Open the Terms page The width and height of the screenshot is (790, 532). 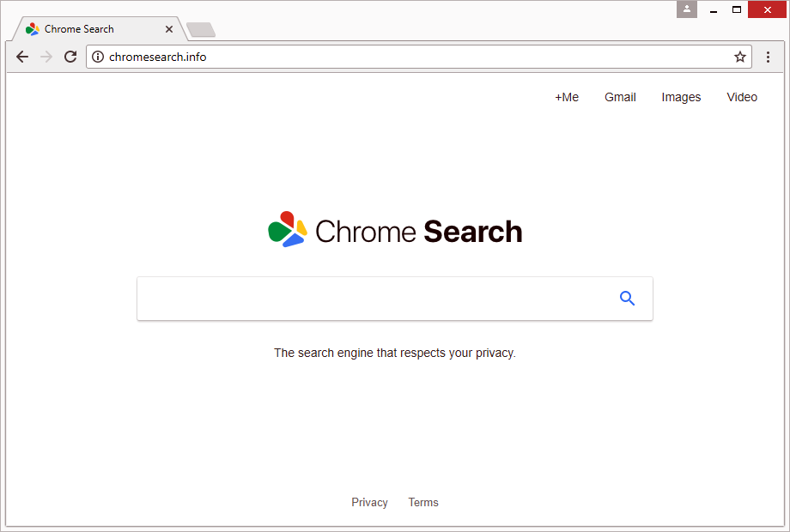click(x=423, y=502)
